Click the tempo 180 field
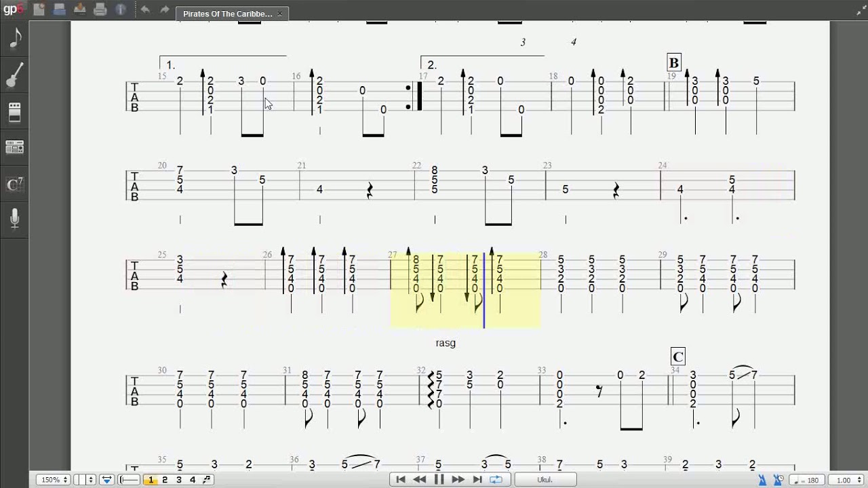868x488 pixels. (807, 480)
